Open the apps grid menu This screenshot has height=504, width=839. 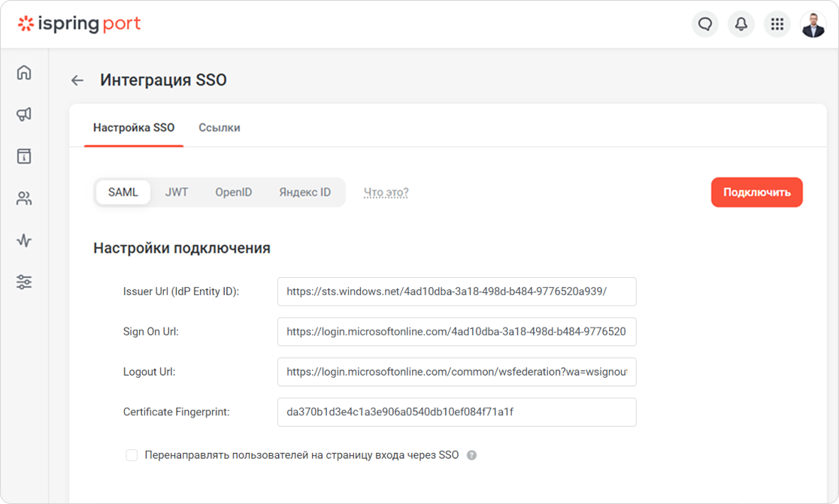pyautogui.click(x=777, y=24)
